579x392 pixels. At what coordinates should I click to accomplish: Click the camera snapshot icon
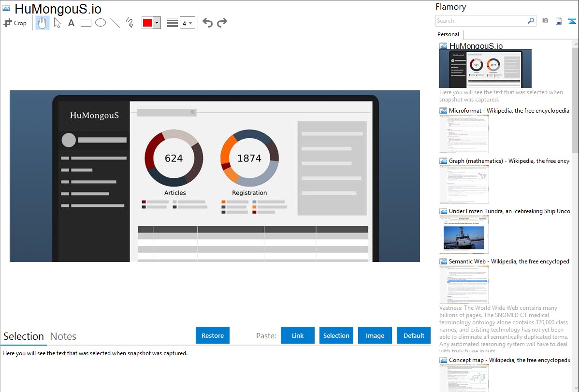pyautogui.click(x=545, y=21)
